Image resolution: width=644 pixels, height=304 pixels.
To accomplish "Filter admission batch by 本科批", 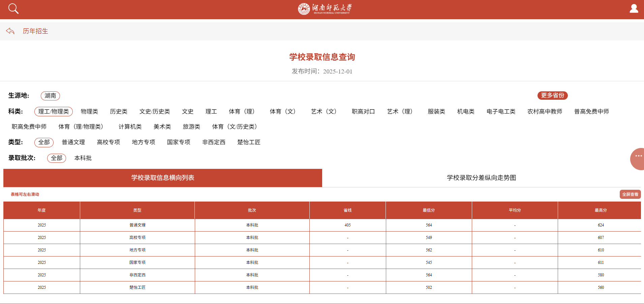I will click(83, 158).
